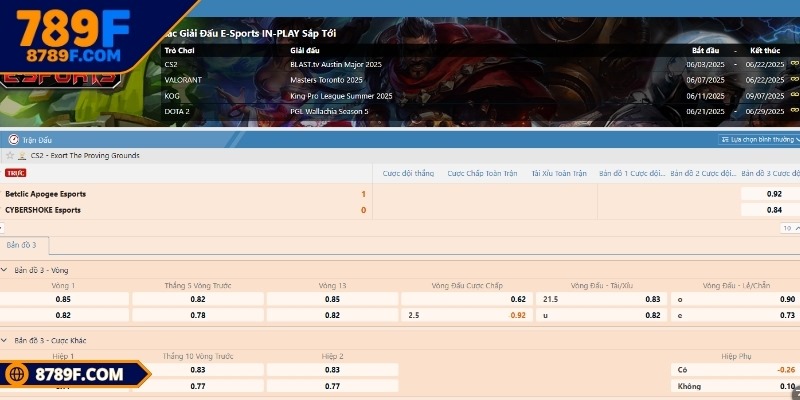This screenshot has width=800, height=400.
Task: Open link icon for King Pro League row
Action: pyautogui.click(x=794, y=95)
